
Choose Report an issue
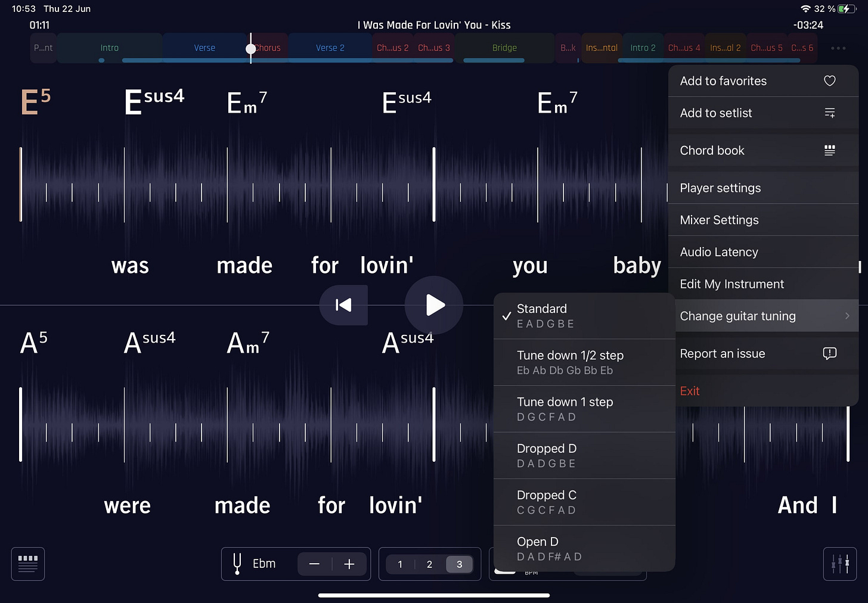(x=763, y=353)
